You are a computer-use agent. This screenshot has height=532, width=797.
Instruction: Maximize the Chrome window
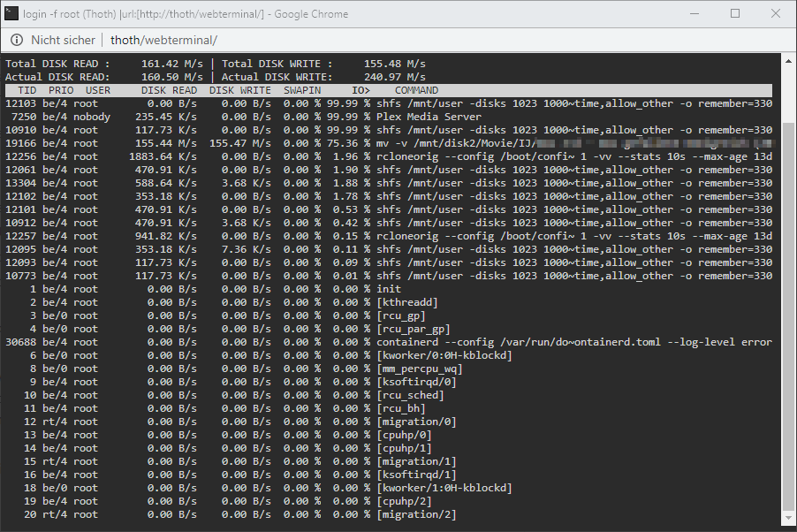pyautogui.click(x=735, y=13)
